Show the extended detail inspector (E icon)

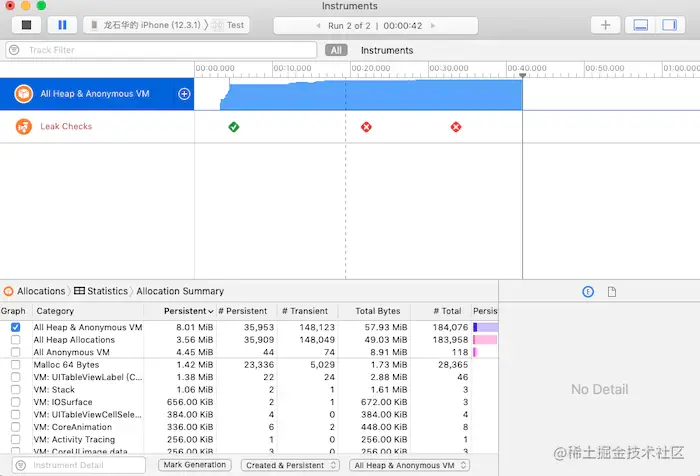click(588, 292)
